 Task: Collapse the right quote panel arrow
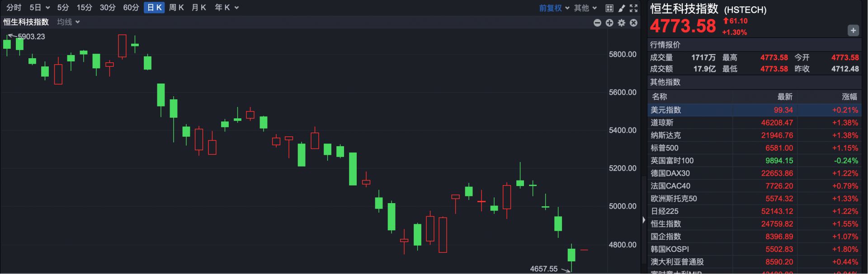tap(644, 220)
